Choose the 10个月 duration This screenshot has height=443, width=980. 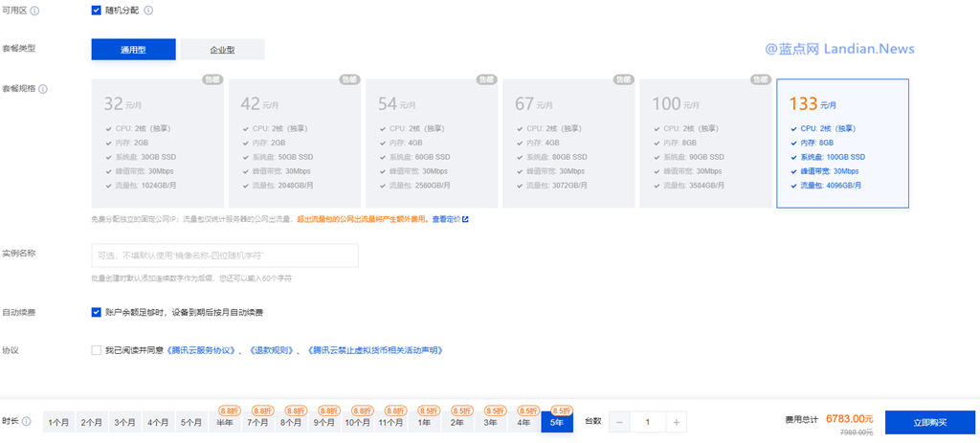pyautogui.click(x=358, y=422)
